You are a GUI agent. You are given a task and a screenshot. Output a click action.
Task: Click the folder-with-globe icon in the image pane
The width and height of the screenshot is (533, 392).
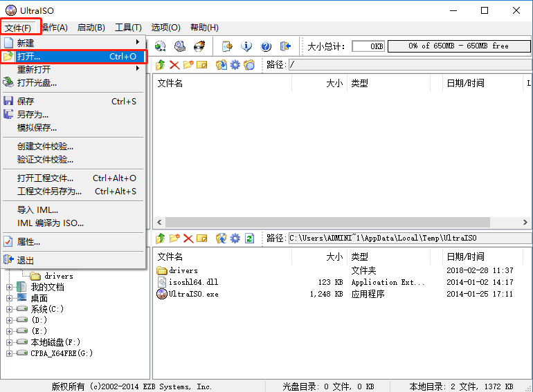pyautogui.click(x=249, y=64)
